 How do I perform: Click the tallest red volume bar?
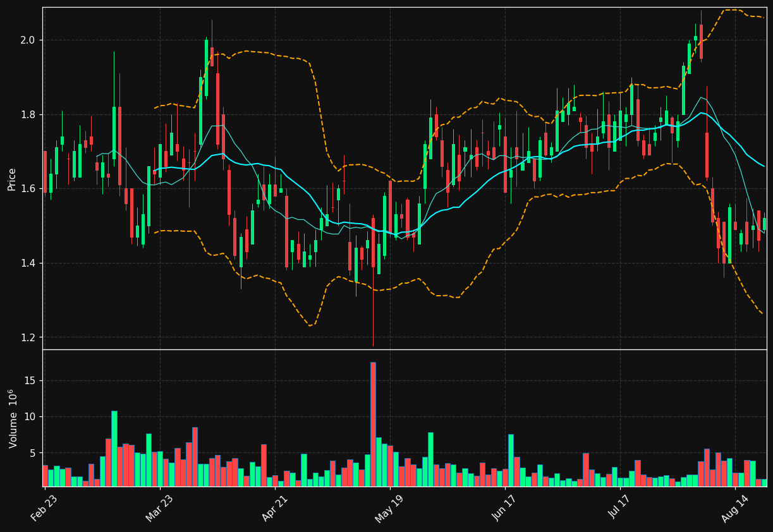[x=373, y=424]
